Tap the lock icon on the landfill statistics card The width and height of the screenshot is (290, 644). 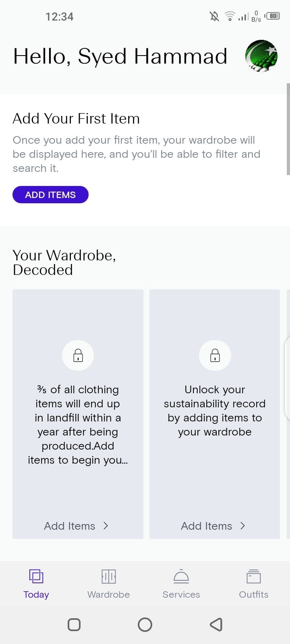(78, 355)
